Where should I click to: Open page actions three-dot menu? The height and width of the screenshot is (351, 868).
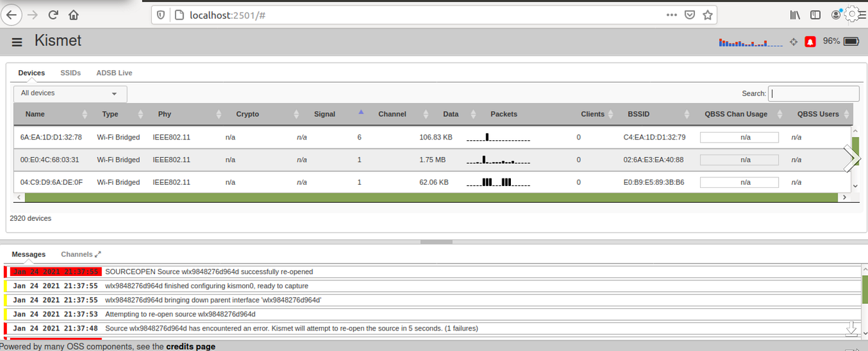(x=672, y=15)
